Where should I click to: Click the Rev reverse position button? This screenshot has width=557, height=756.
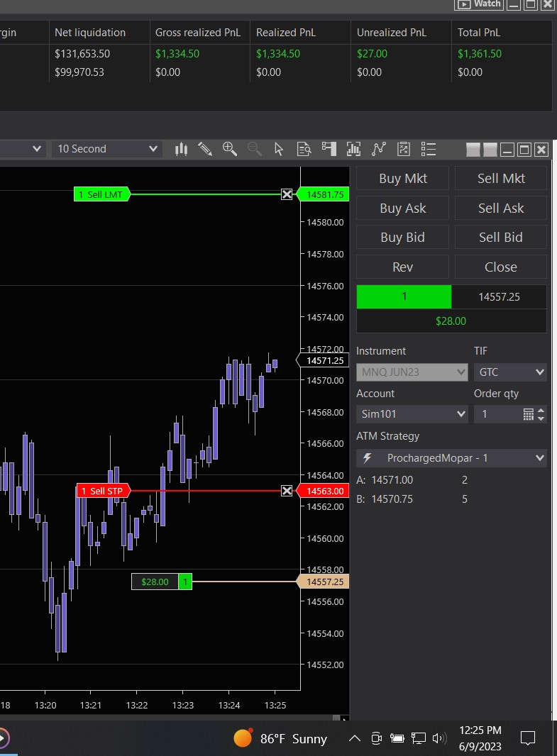point(403,267)
